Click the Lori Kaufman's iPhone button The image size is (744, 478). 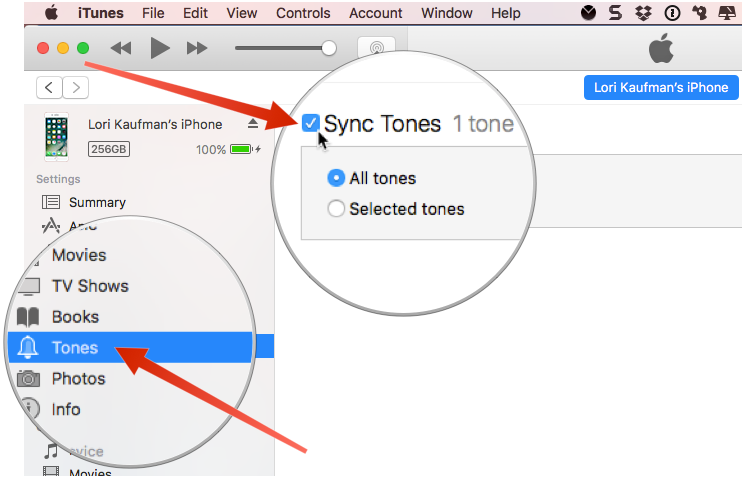coord(661,87)
